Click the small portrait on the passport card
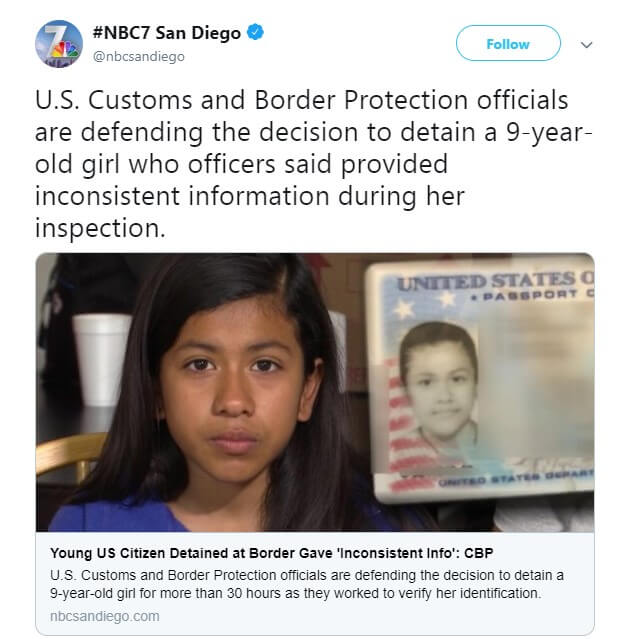This screenshot has width=622, height=639. (438, 384)
